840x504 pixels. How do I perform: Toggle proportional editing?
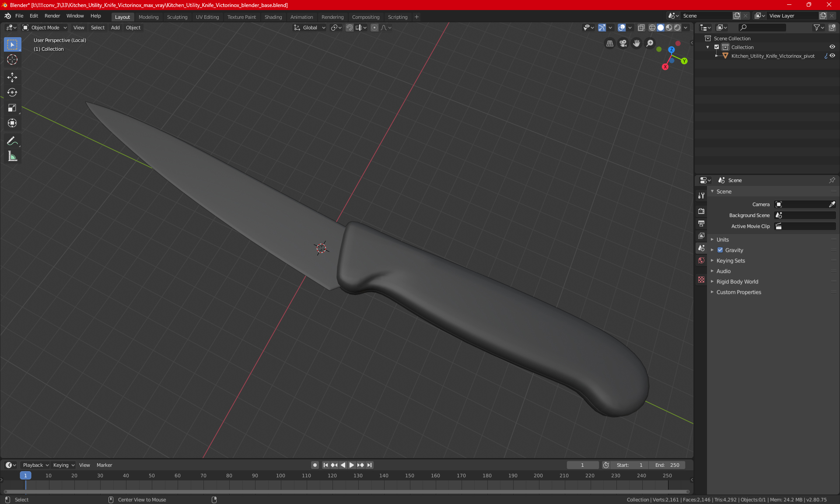tap(374, 28)
